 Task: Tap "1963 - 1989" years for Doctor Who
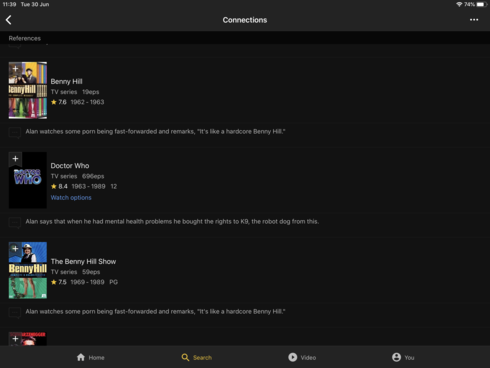pyautogui.click(x=88, y=186)
